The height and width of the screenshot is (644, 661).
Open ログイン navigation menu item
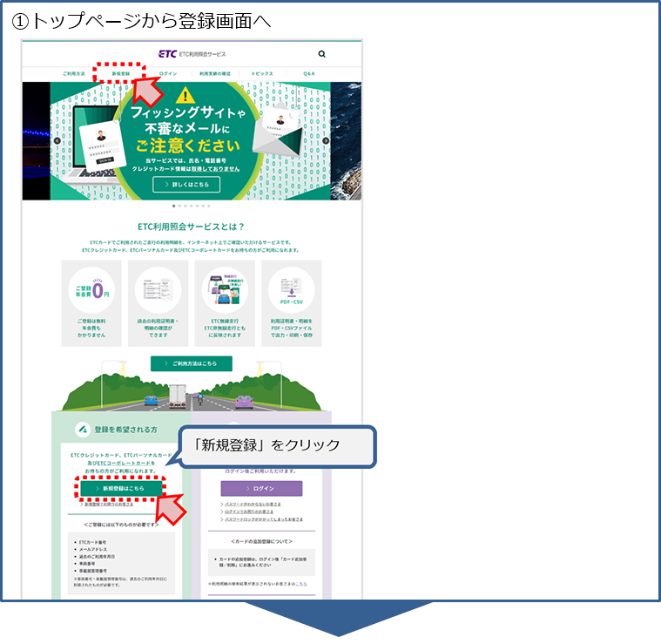168,74
